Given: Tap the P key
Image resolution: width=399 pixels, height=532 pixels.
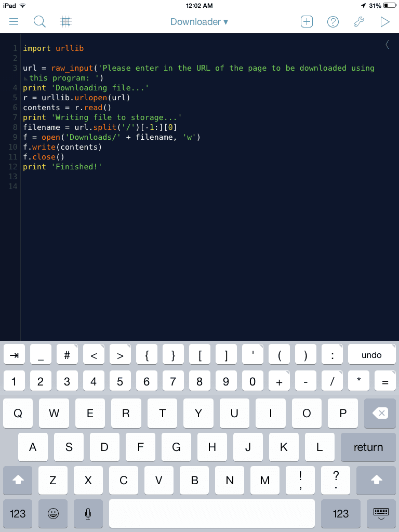Looking at the screenshot, I should [343, 413].
